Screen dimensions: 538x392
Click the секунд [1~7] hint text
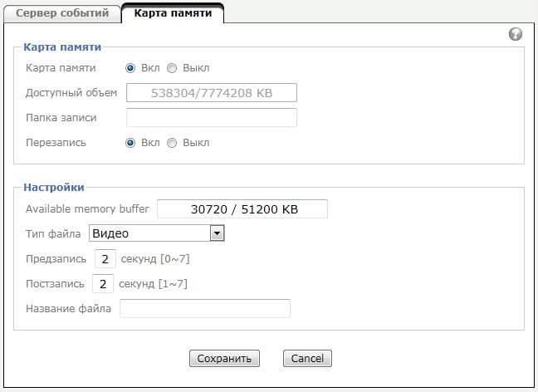click(x=153, y=284)
